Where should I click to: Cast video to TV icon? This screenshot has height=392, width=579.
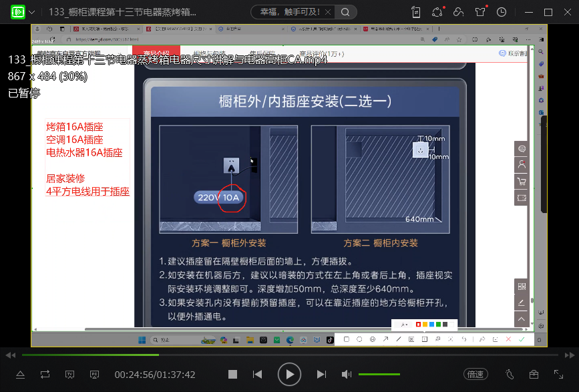click(x=70, y=375)
